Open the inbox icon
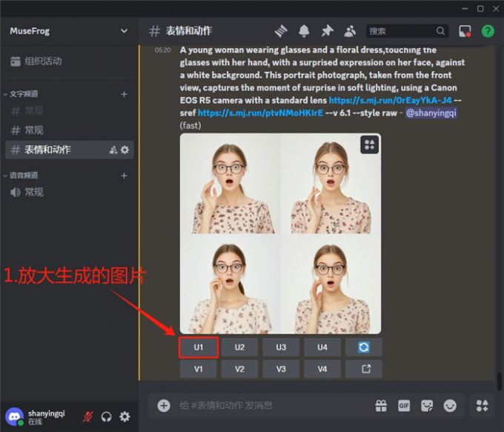The height and width of the screenshot is (432, 504). coord(465,31)
